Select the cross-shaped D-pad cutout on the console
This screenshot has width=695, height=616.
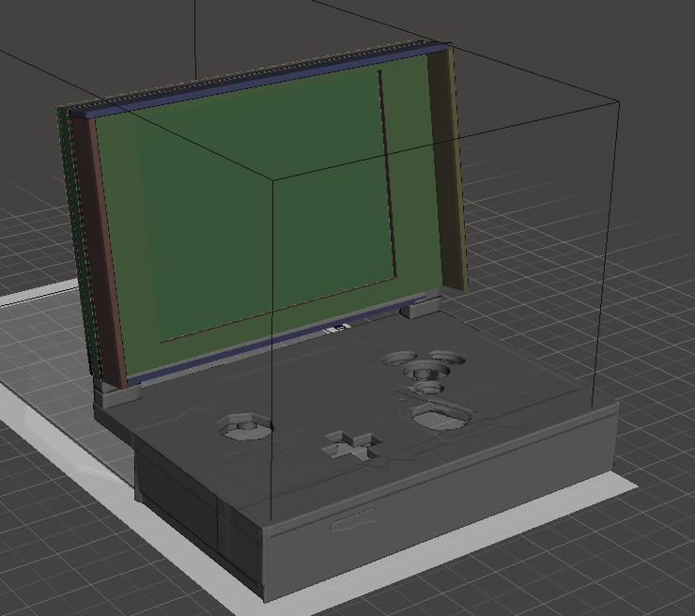coord(353,445)
